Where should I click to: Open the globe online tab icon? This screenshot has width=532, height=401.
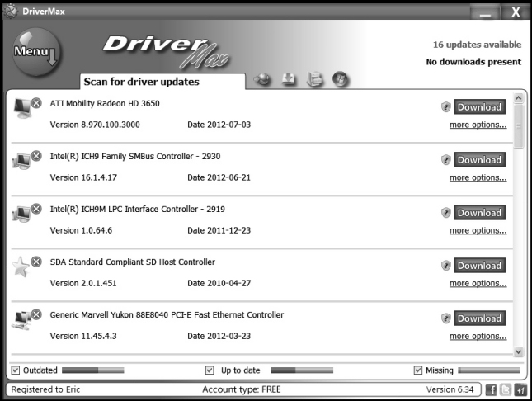tap(262, 79)
